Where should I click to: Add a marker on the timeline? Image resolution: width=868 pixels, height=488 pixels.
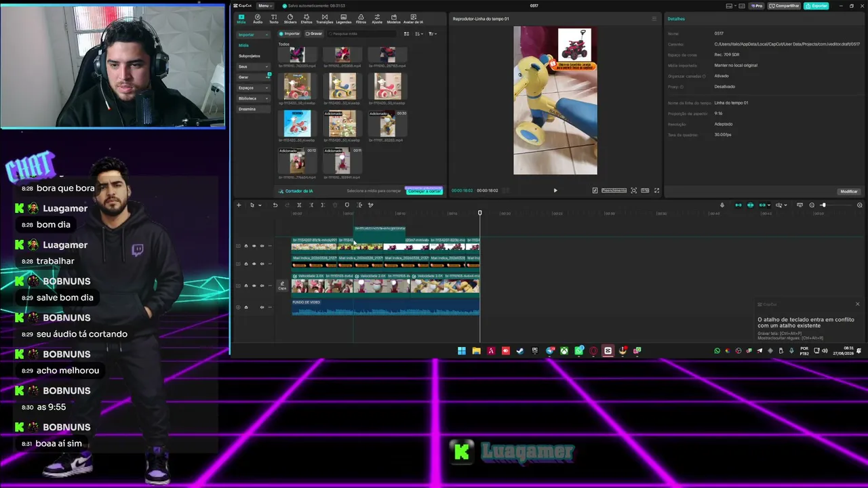pos(347,205)
